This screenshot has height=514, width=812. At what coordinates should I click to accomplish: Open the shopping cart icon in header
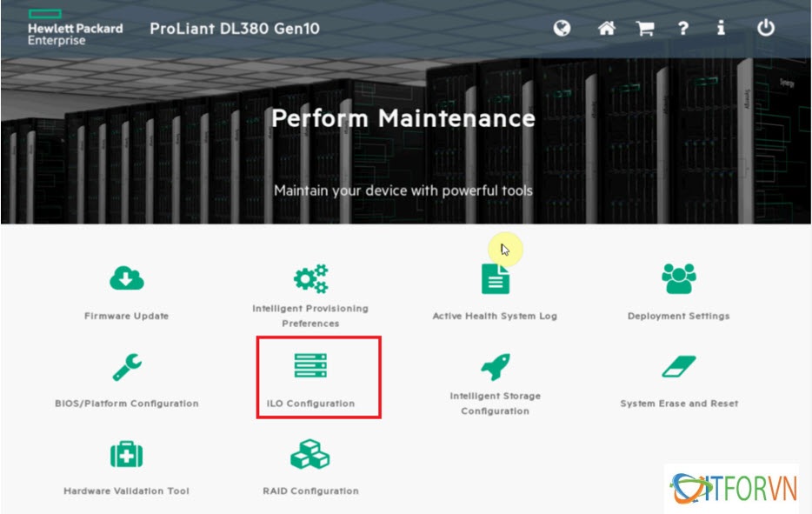[x=644, y=28]
